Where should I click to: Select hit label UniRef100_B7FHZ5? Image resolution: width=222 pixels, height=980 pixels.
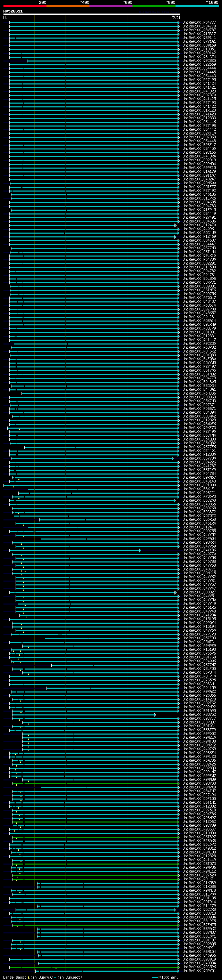point(199,925)
